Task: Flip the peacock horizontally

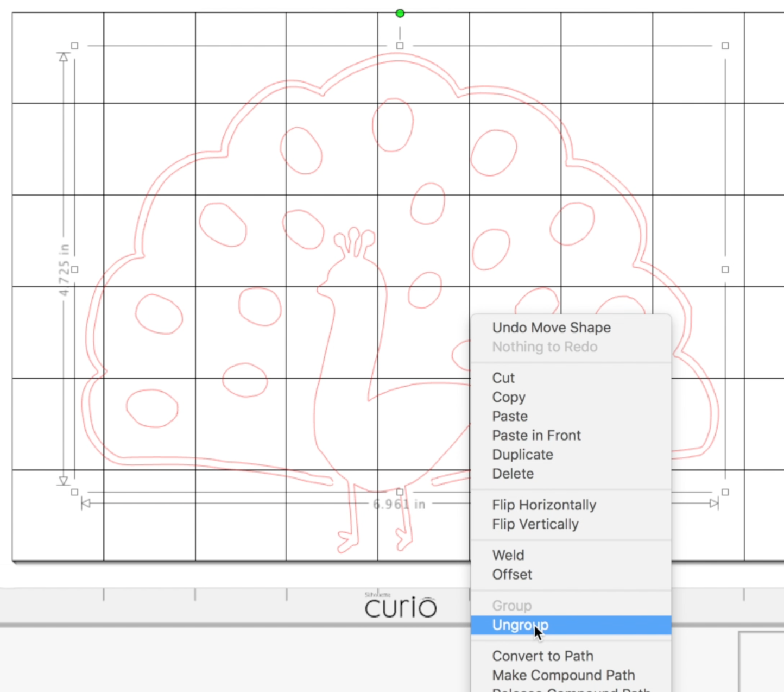Action: point(543,505)
